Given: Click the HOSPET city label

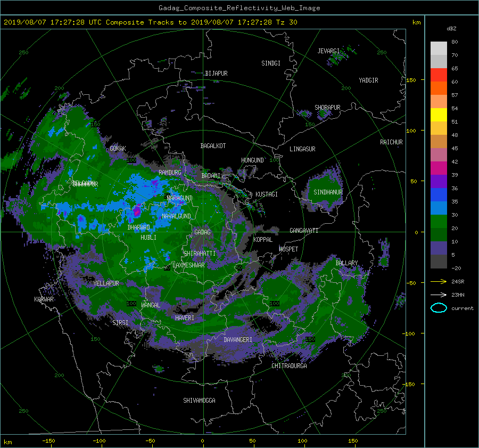Looking at the screenshot, I should [x=288, y=249].
